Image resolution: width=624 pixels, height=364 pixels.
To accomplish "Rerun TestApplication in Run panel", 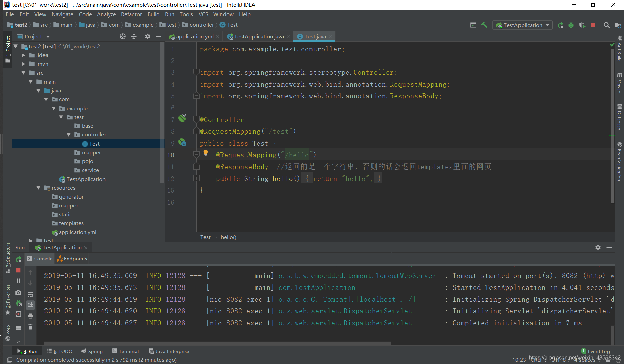I will click(19, 259).
